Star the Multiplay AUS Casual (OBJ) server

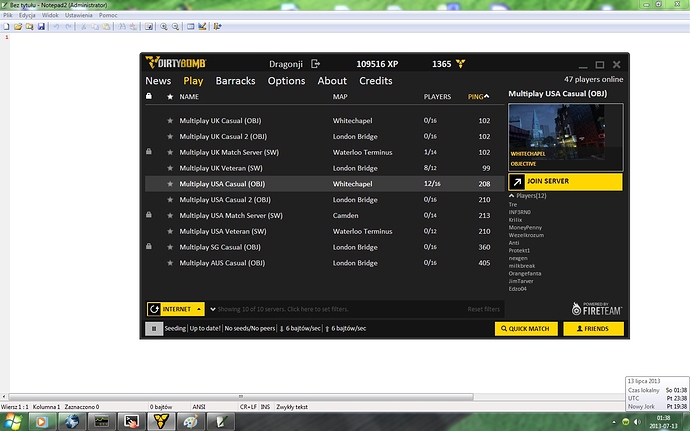[x=170, y=263]
